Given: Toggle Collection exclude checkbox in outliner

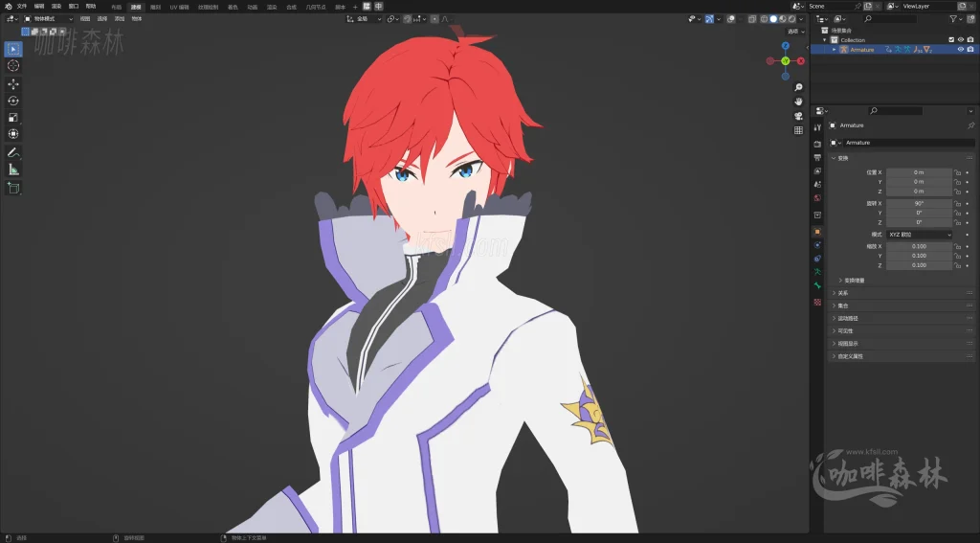Looking at the screenshot, I should coord(952,39).
